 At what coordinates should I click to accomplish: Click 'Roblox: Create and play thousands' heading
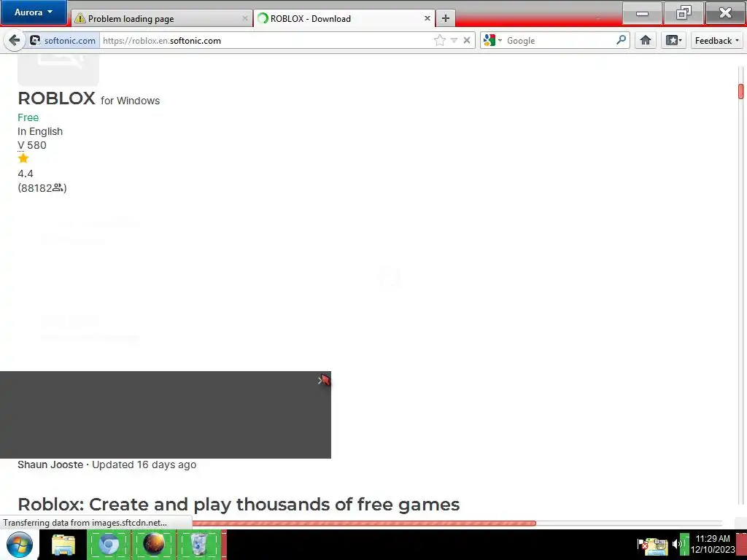click(x=239, y=505)
